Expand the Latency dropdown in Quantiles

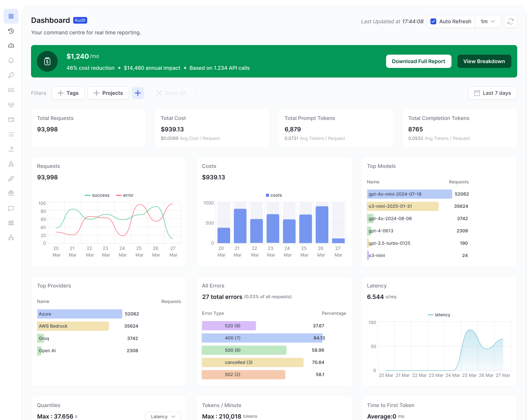coord(163,416)
